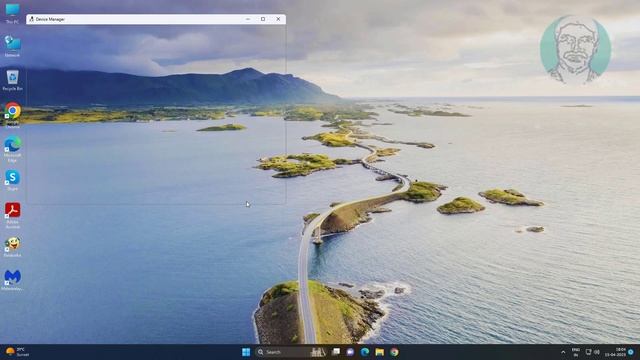Show hidden system tray icons
Image resolution: width=640 pixels, height=360 pixels.
pos(563,352)
